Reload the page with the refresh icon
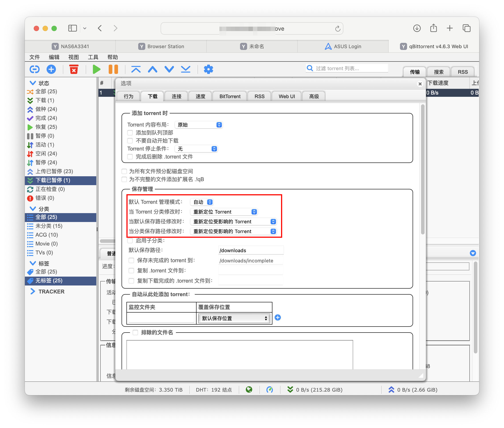This screenshot has height=428, width=504. click(x=337, y=29)
